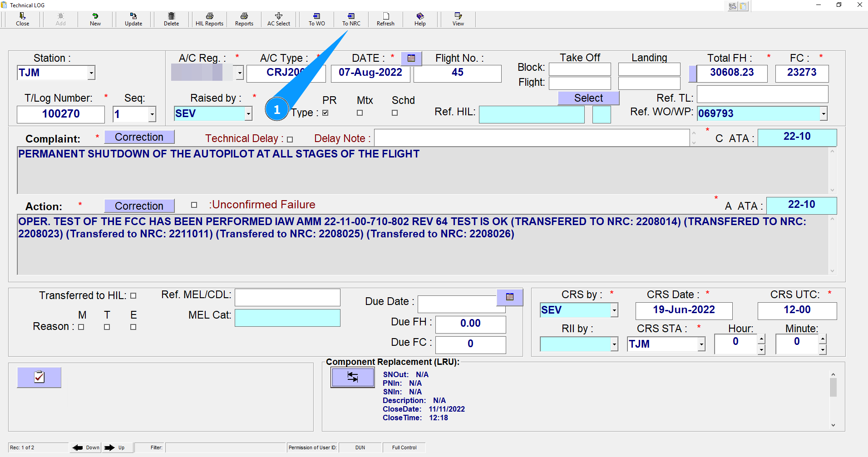868x457 pixels.
Task: Toggle the Schd type checkbox
Action: 395,113
